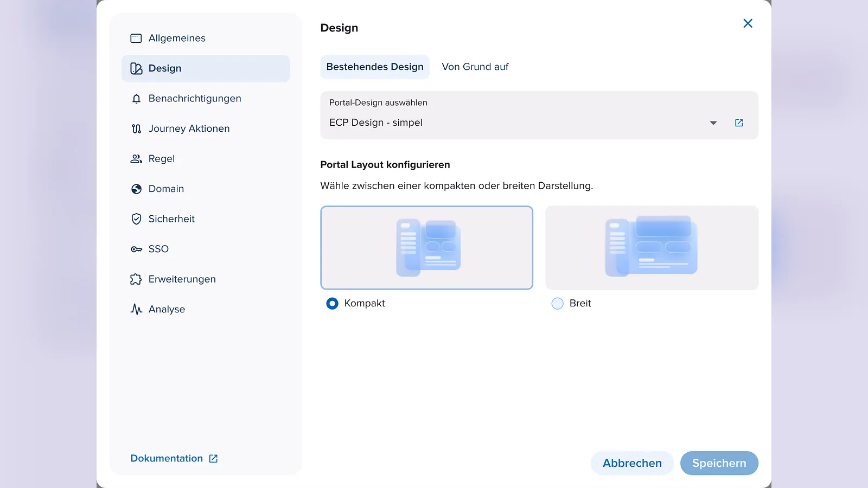This screenshot has width=868, height=488.
Task: Select the Breit radio button
Action: pos(557,304)
